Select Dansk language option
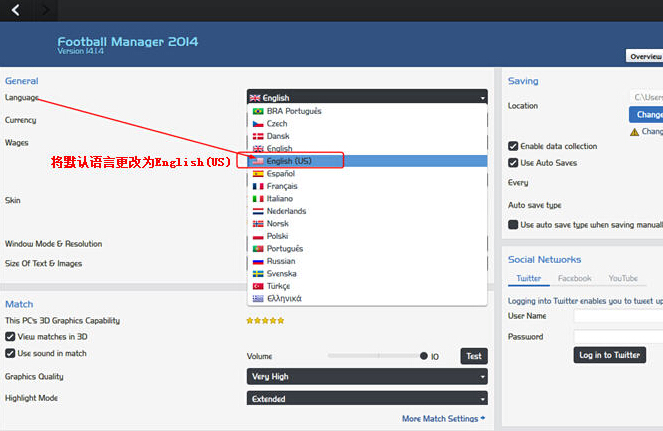The height and width of the screenshot is (431, 663). point(367,136)
